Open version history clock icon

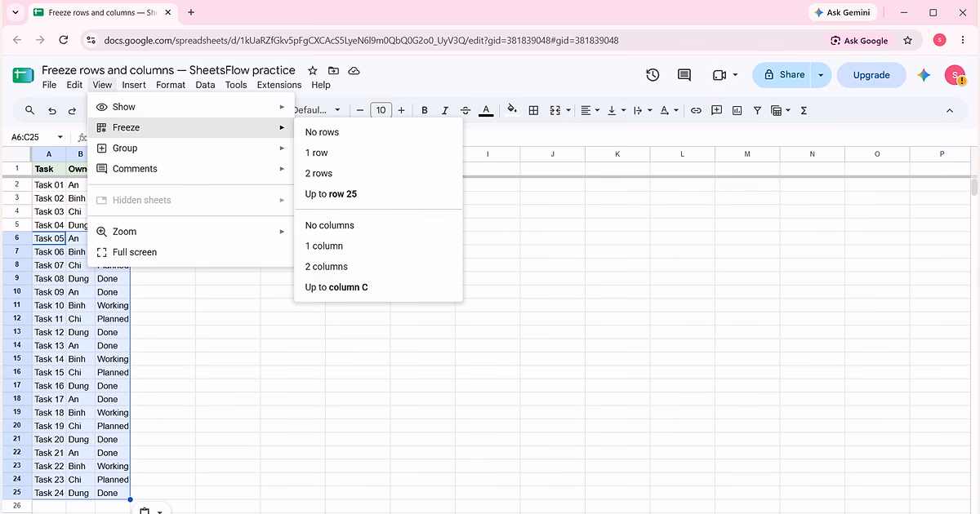tap(653, 75)
